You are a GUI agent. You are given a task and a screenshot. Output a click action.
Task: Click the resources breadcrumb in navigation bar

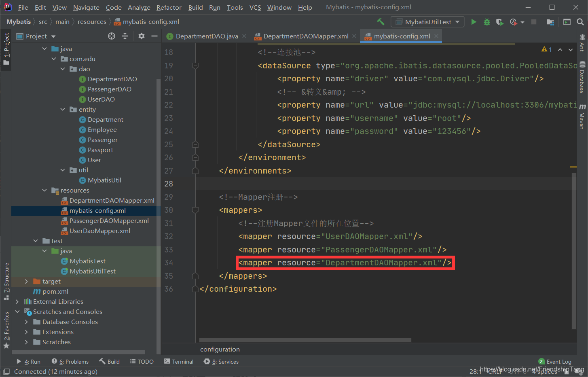pyautogui.click(x=92, y=22)
